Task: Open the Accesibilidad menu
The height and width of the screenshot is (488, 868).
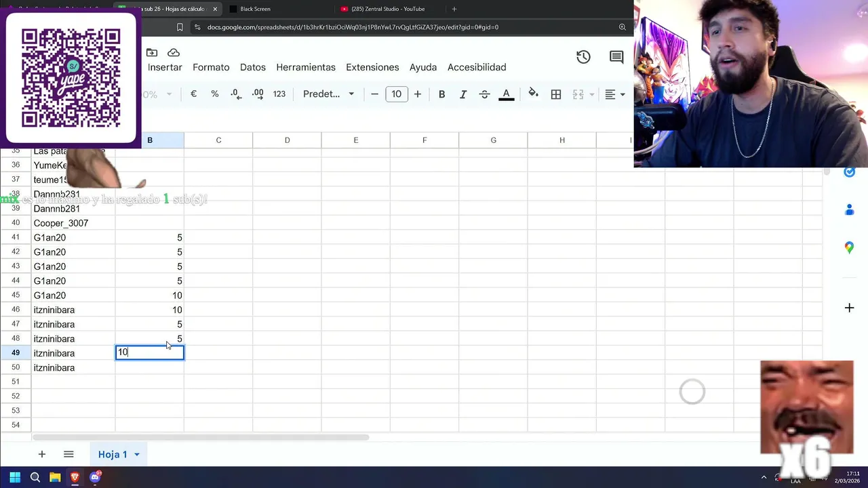Action: point(477,67)
